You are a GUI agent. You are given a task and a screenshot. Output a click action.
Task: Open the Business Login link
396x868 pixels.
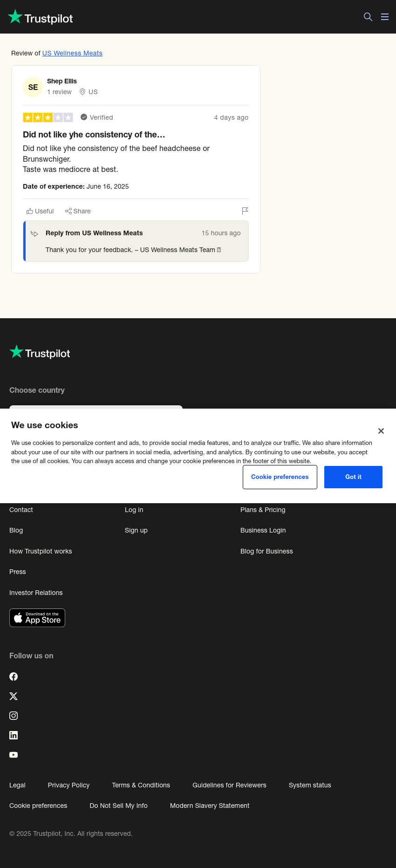[x=263, y=530]
